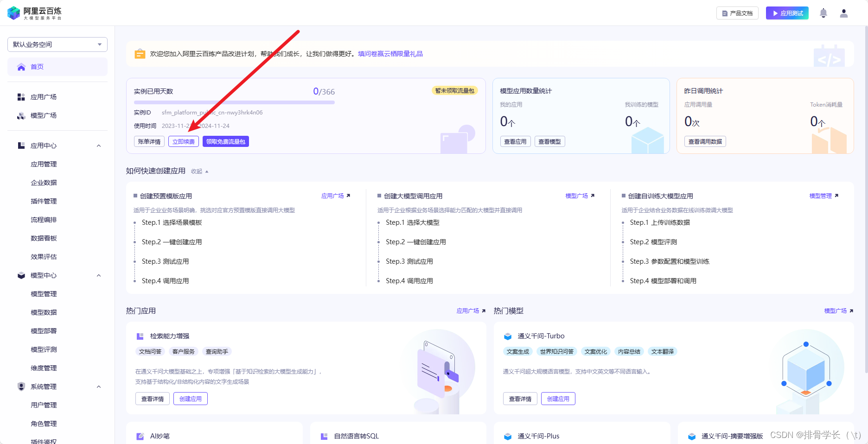Click the 通义千问-摘要增强版 model icon

(692, 436)
